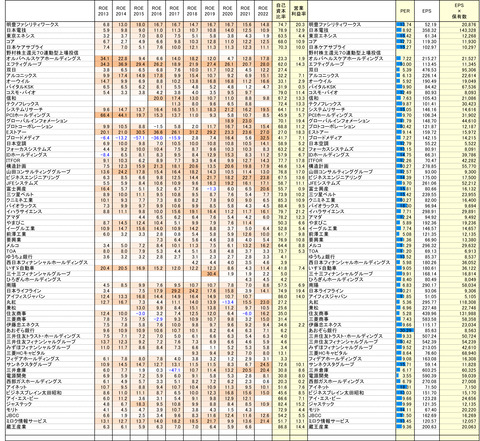Select the blue -13.4 ROE cell
480x441 pixels.
pyautogui.click(x=227, y=302)
